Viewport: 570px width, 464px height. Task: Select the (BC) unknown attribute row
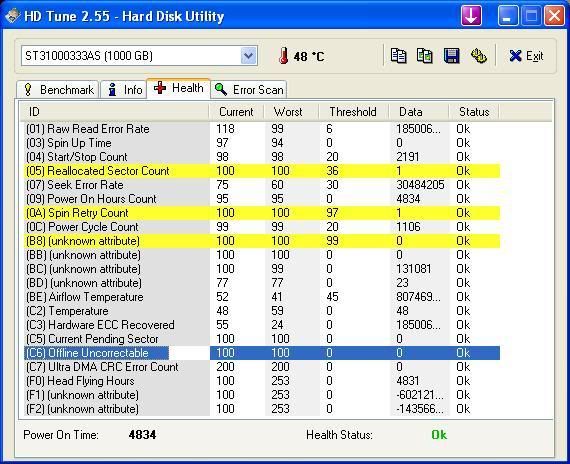click(x=262, y=269)
